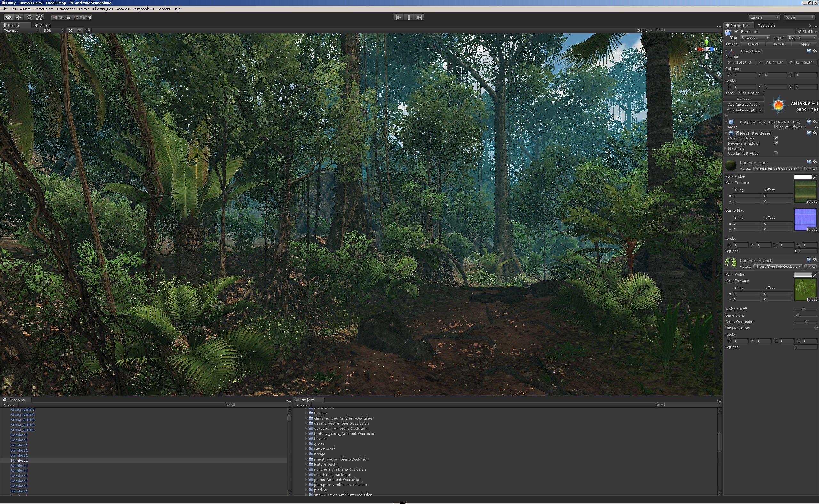Viewport: 819px width, 504px height.
Task: Select the Rotate tool in toolbar
Action: pyautogui.click(x=29, y=17)
